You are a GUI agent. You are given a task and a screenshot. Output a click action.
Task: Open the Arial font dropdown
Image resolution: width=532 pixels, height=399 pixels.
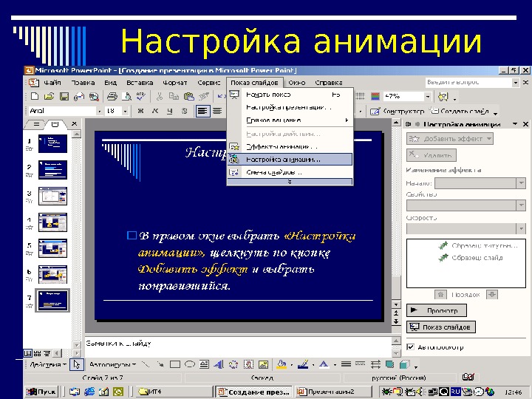100,111
